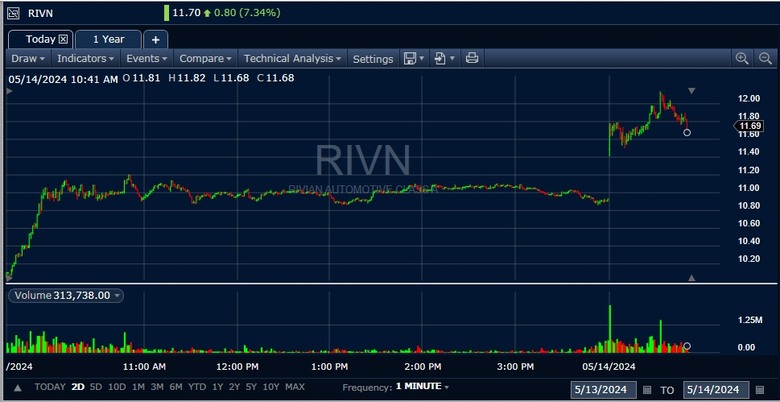Click the L 11.68 low value
The image size is (780, 402).
pyautogui.click(x=231, y=78)
